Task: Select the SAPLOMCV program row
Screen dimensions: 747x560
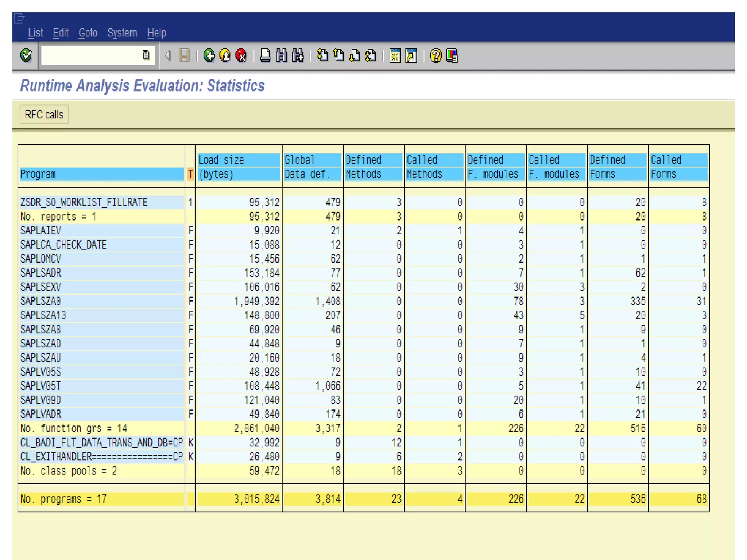Action: click(x=363, y=258)
